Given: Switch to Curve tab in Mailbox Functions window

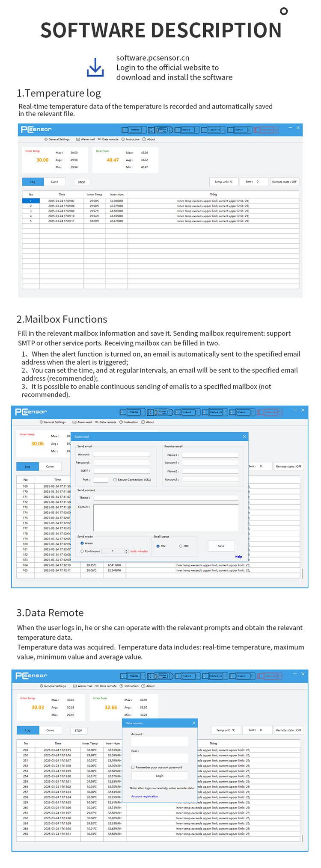Looking at the screenshot, I should pos(50,466).
